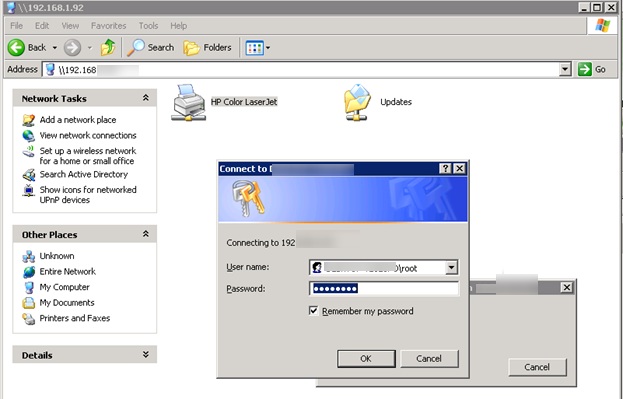This screenshot has height=399, width=623.
Task: Open the User name dropdown list
Action: click(451, 267)
